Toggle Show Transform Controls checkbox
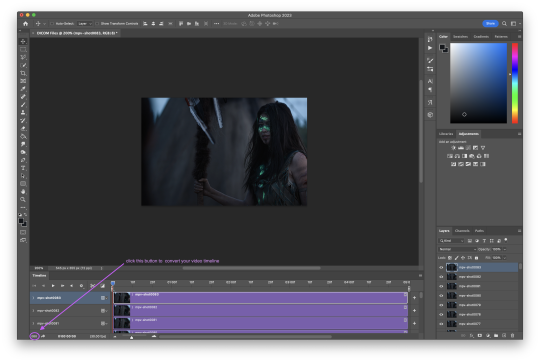 [x=97, y=23]
